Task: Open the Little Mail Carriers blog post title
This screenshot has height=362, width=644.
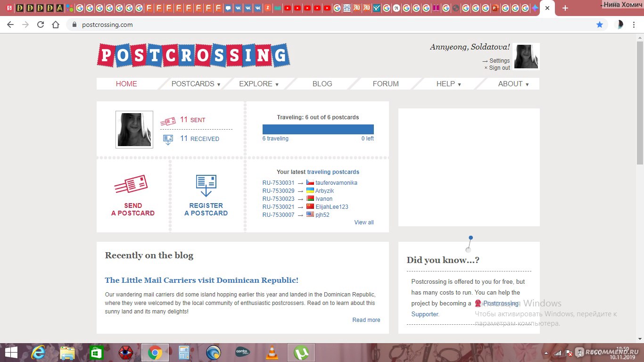Action: pyautogui.click(x=202, y=280)
